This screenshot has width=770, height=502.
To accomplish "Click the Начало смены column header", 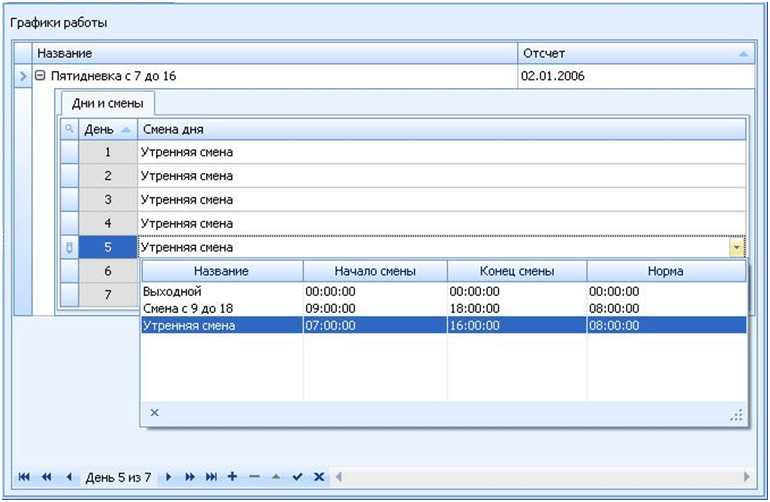I will pos(375,271).
